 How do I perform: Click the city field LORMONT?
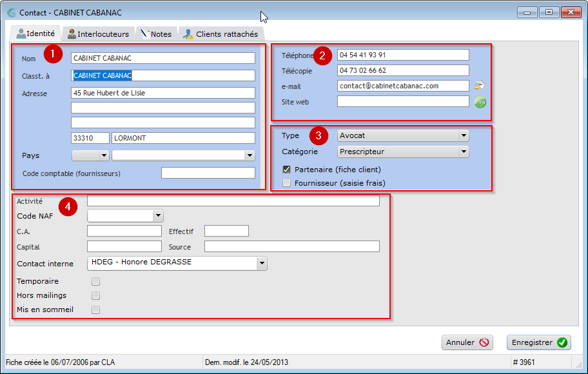(183, 138)
